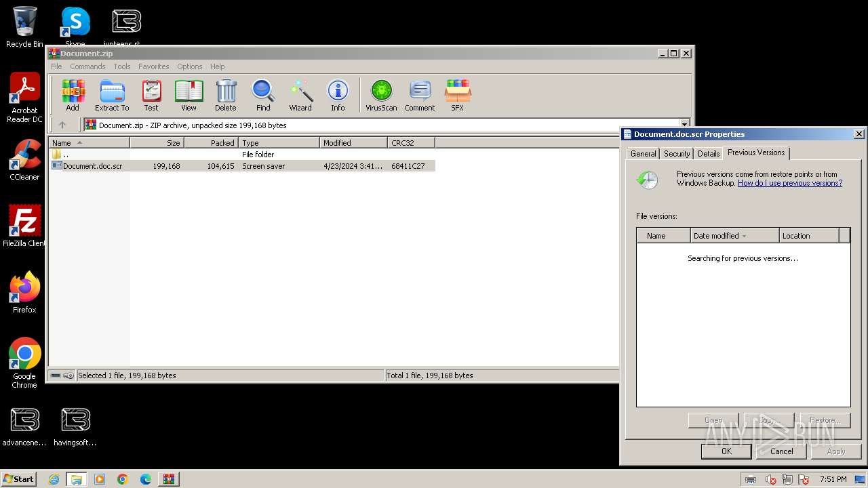Open Google Chrome desktop shortcut

[24, 363]
